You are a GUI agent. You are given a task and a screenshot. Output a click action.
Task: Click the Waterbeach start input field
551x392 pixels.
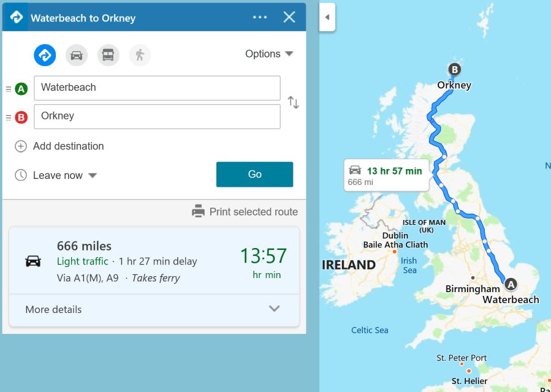pyautogui.click(x=157, y=88)
